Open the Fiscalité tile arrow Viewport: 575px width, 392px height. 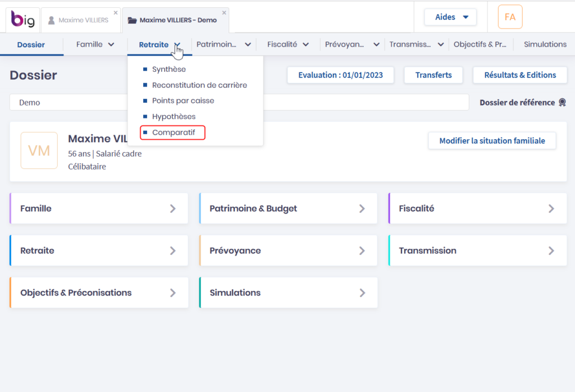[551, 208]
